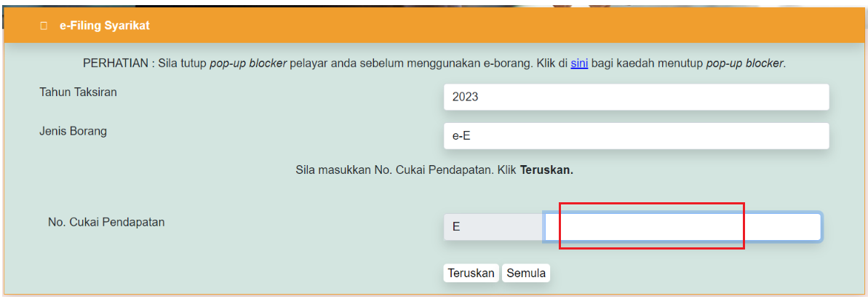This screenshot has height=299, width=868.
Task: Click the Jenis Borang field showing e-E
Action: pos(636,135)
